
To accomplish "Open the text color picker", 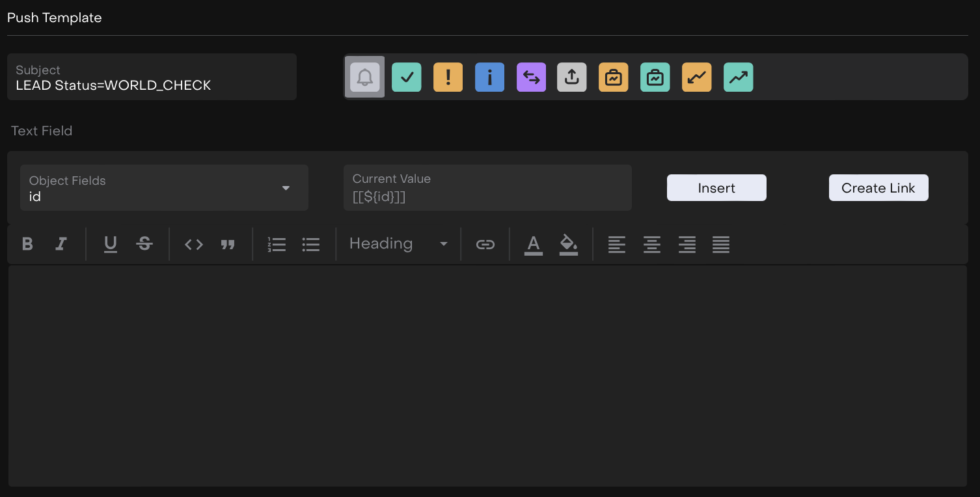I will click(x=534, y=244).
